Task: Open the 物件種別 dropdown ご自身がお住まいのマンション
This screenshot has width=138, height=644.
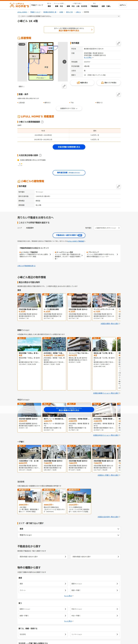Action: click(x=107, y=228)
